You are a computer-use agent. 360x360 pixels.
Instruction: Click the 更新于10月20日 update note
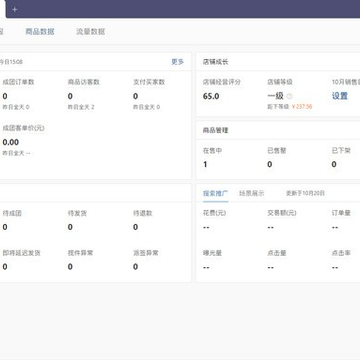coord(305,193)
